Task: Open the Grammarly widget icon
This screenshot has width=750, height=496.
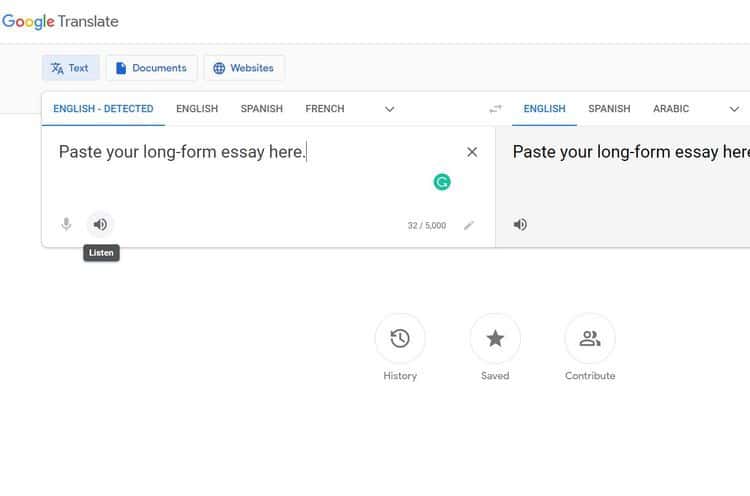Action: (442, 182)
